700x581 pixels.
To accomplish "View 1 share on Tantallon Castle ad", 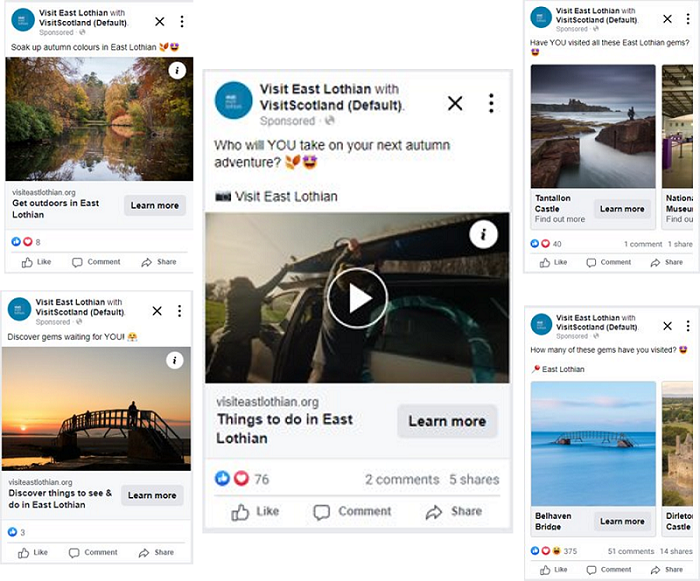I will [x=680, y=244].
